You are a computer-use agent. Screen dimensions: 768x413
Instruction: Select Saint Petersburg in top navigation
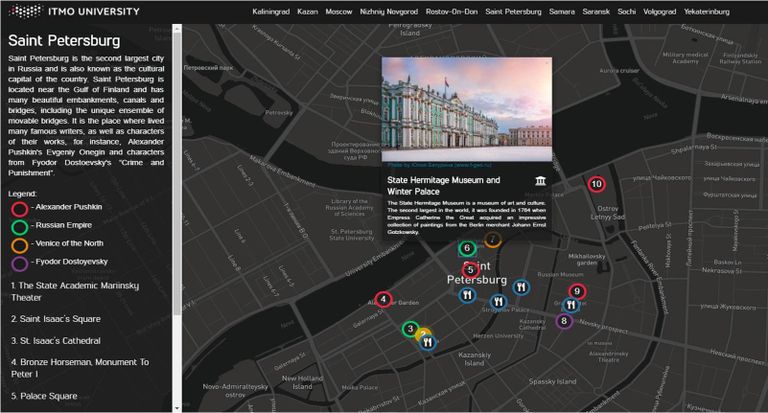click(513, 11)
